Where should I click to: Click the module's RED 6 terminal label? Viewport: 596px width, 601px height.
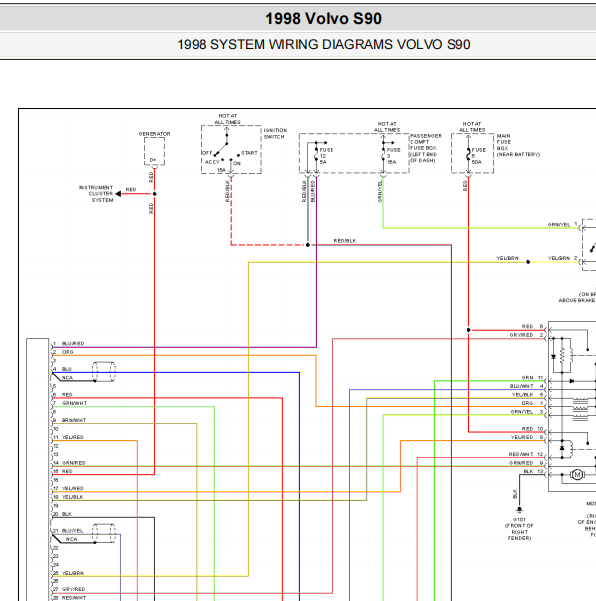click(x=532, y=326)
